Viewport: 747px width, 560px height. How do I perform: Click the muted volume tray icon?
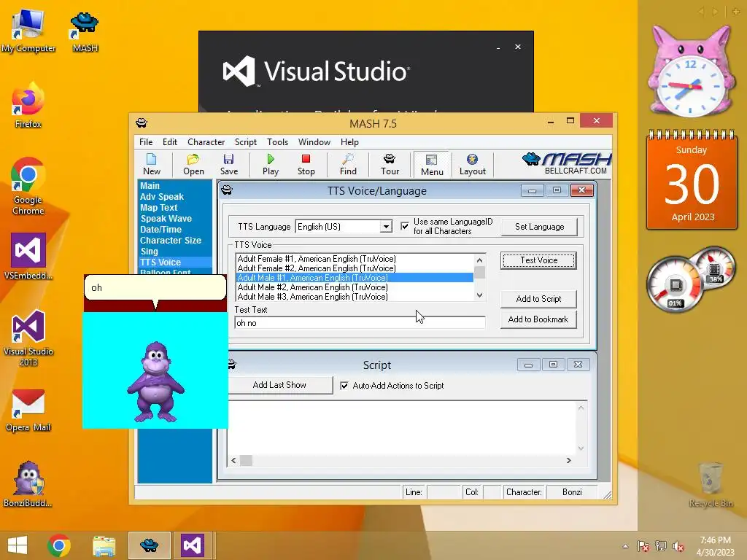tap(678, 546)
